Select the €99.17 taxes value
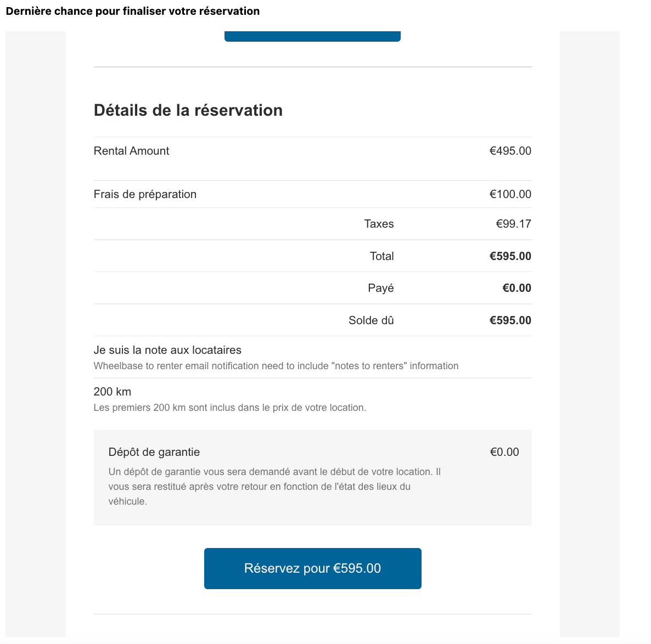The width and height of the screenshot is (651, 644). 513,224
